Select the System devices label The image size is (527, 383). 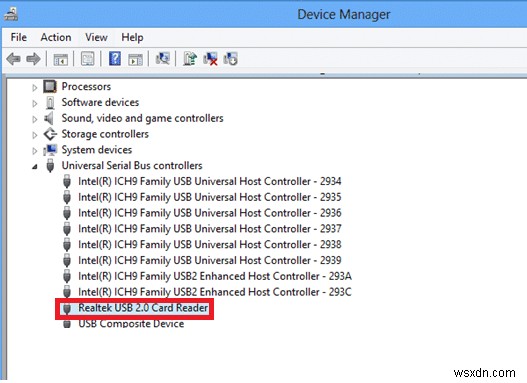click(97, 150)
